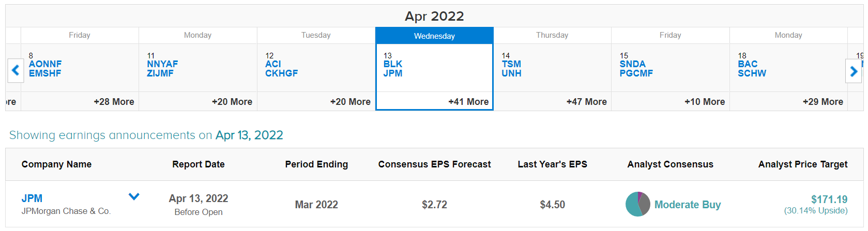
Task: Open NNYAF ticker on April 11
Action: [162, 64]
